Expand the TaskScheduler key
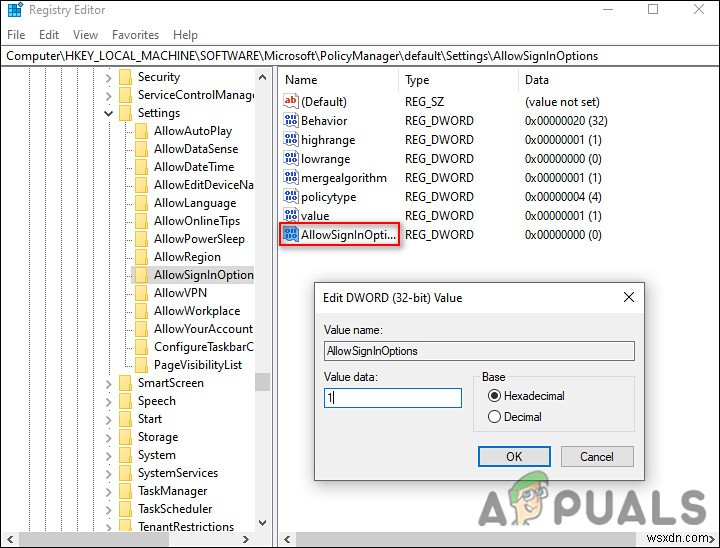Viewport: 720px width, 548px height. pyautogui.click(x=108, y=509)
